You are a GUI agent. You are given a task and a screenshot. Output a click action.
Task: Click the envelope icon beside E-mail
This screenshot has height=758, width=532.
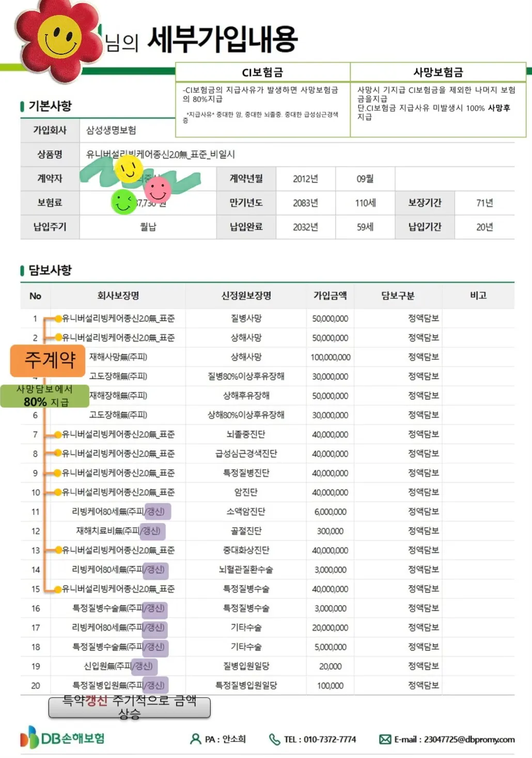385,739
